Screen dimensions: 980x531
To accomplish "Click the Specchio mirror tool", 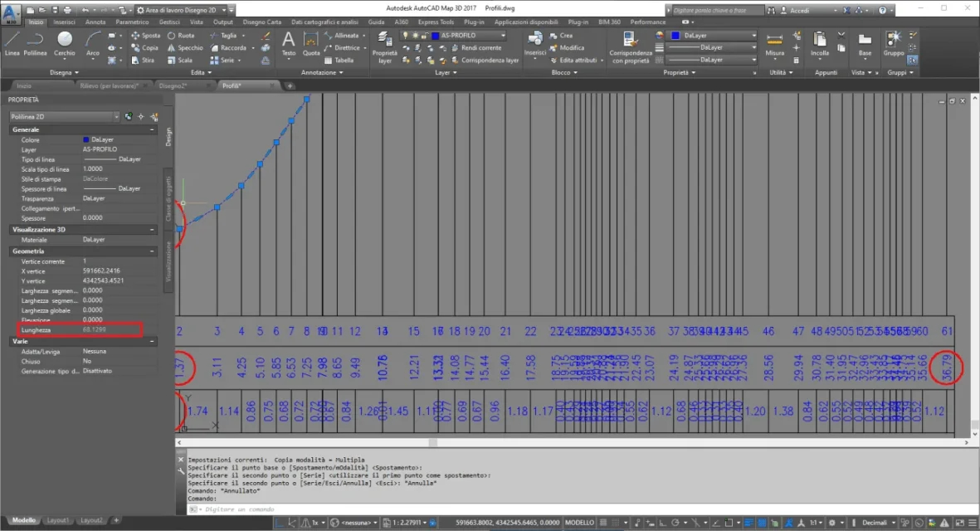I will 185,47.
